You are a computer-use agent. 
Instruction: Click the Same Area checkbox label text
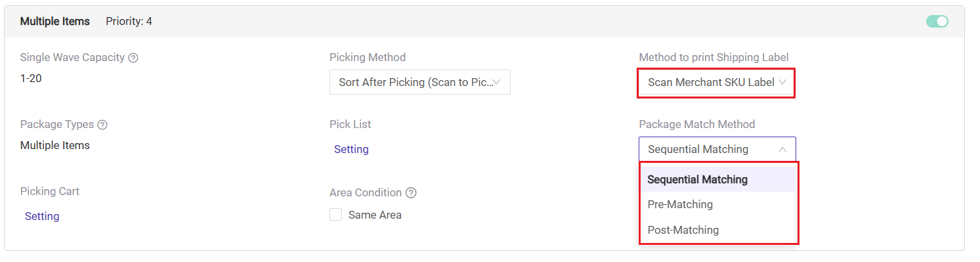[x=375, y=215]
